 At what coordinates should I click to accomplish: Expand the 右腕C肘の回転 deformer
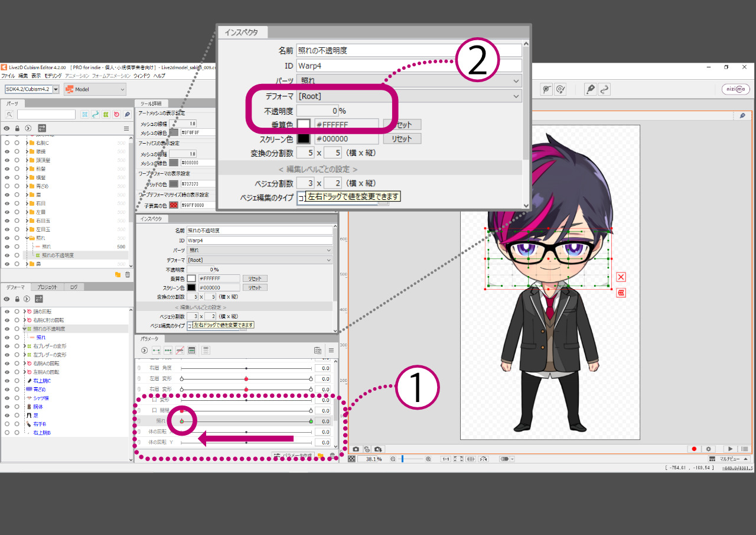[x=25, y=320]
